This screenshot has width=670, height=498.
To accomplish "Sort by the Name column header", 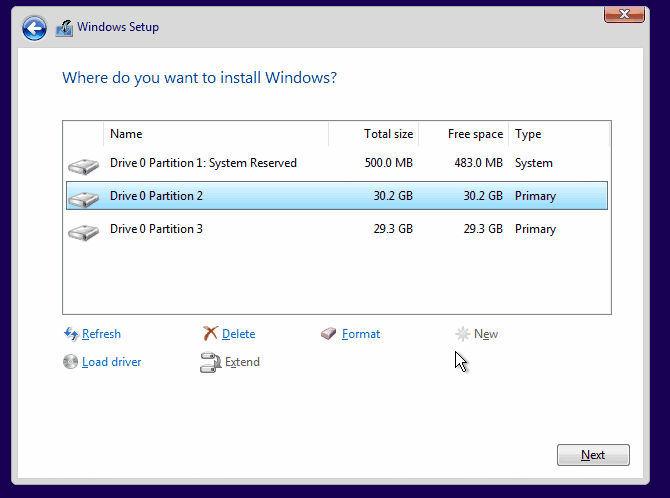I will (x=216, y=134).
